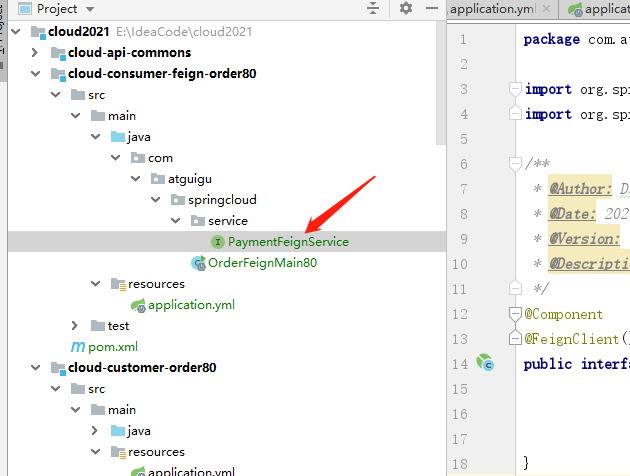The image size is (630, 476).
Task: Collapse main folder under cloud-customer-order80
Action: click(76, 410)
